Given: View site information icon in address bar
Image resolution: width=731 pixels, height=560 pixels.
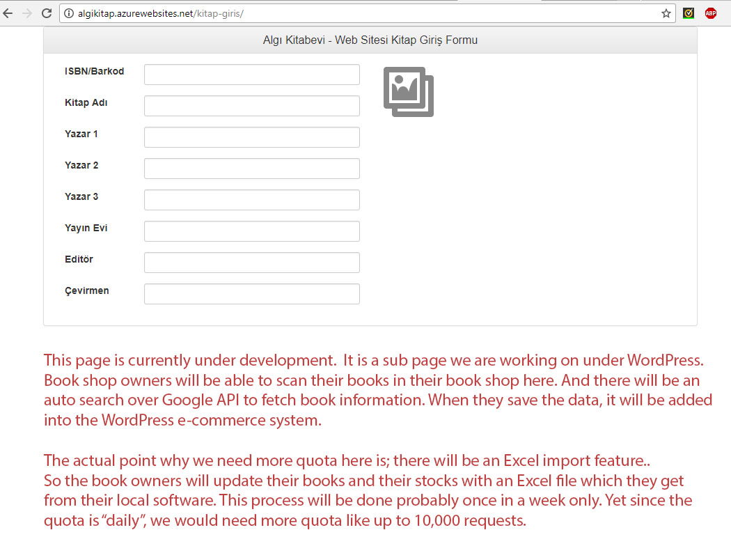Looking at the screenshot, I should [x=68, y=13].
